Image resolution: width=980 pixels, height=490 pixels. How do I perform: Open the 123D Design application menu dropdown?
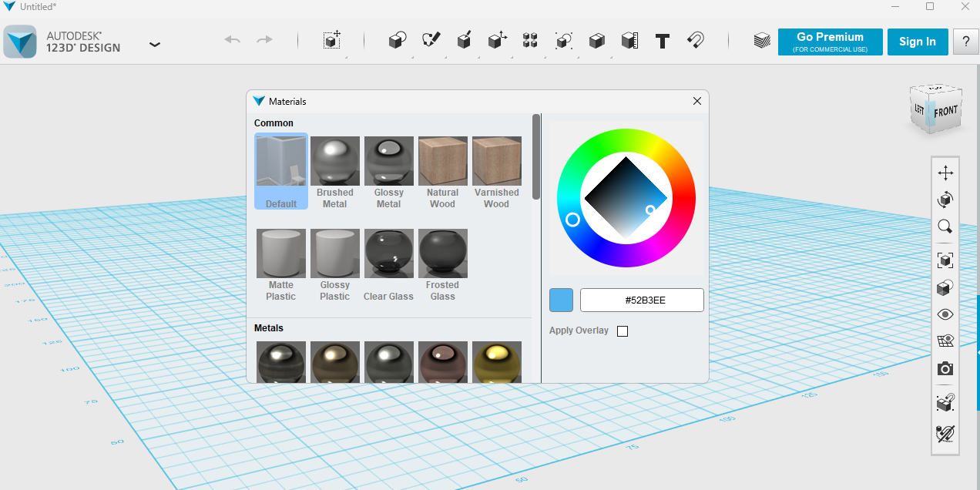tap(155, 44)
